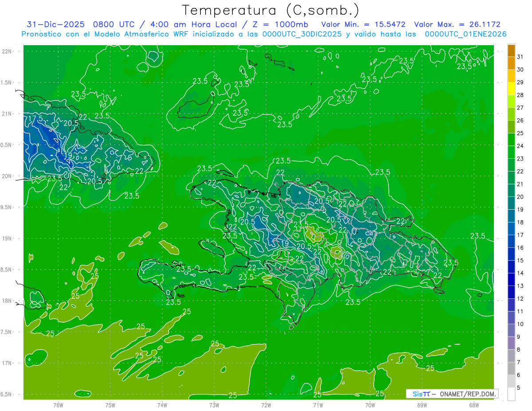Click the '19N' latitude label

pyautogui.click(x=7, y=239)
